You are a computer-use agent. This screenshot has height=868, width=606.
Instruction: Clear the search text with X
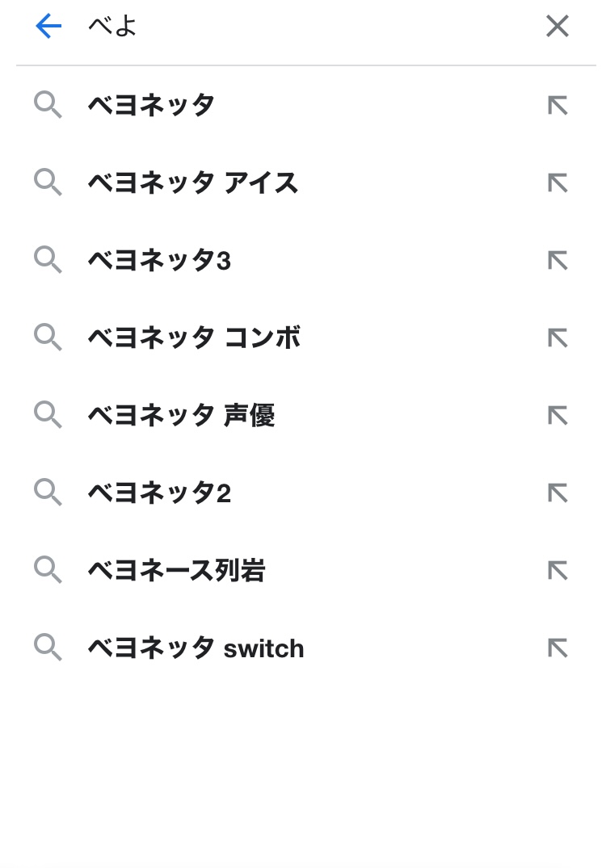coord(557,27)
